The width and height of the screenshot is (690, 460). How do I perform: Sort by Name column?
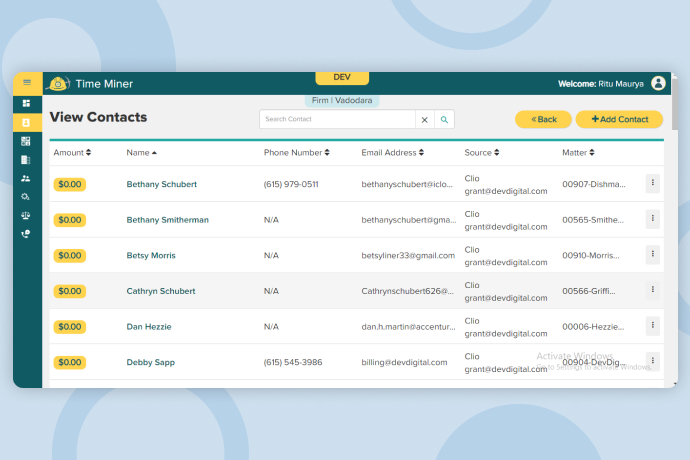141,152
